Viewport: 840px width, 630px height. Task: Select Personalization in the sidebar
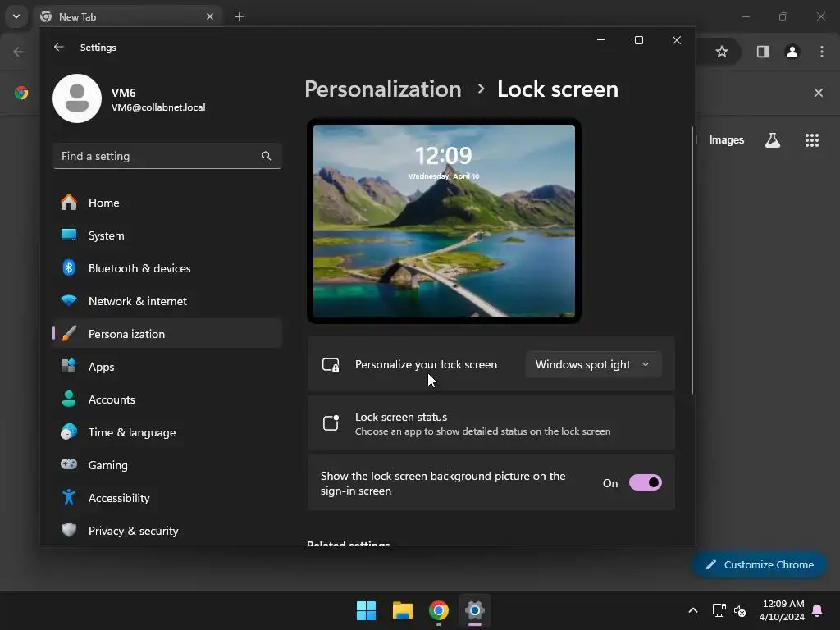pos(167,333)
